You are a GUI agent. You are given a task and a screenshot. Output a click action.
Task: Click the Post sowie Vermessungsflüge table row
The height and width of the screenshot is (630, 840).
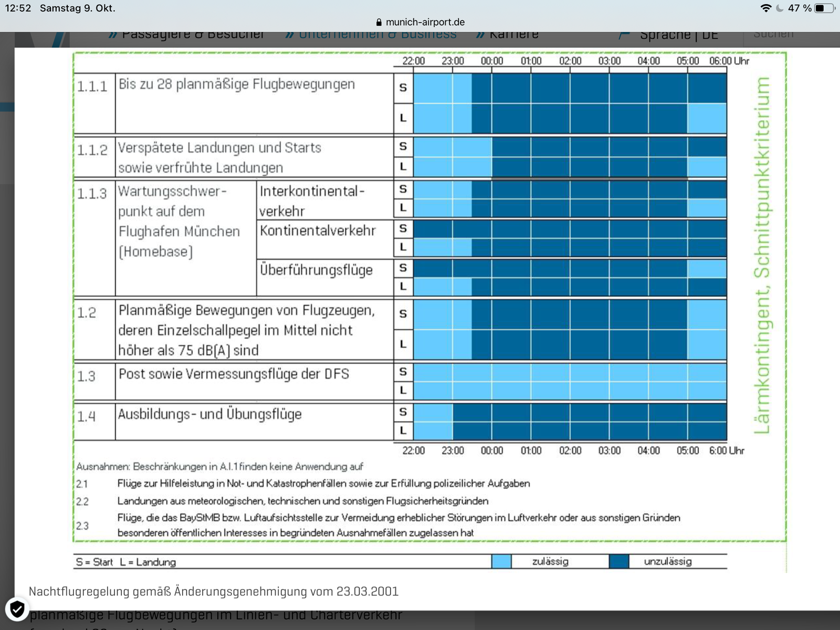point(234,374)
